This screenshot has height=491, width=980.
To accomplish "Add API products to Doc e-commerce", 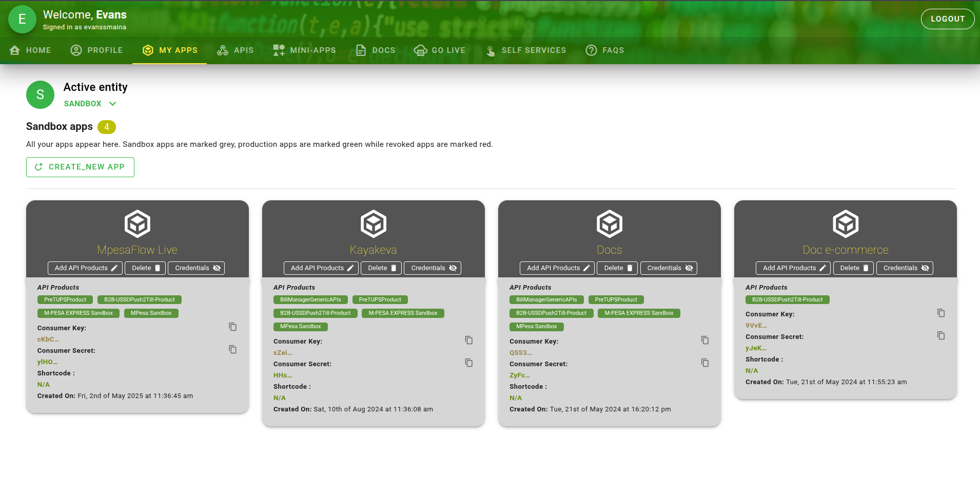I will point(793,268).
